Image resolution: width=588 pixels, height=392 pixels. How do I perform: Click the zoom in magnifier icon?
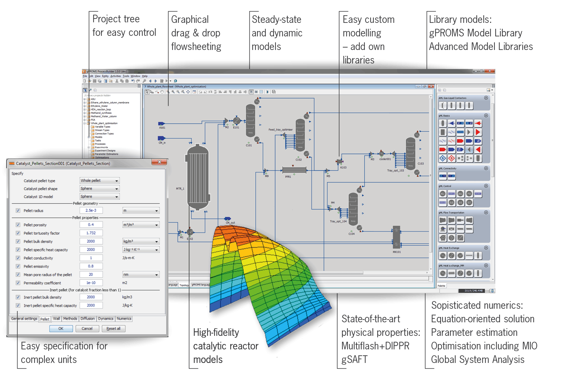click(x=173, y=92)
